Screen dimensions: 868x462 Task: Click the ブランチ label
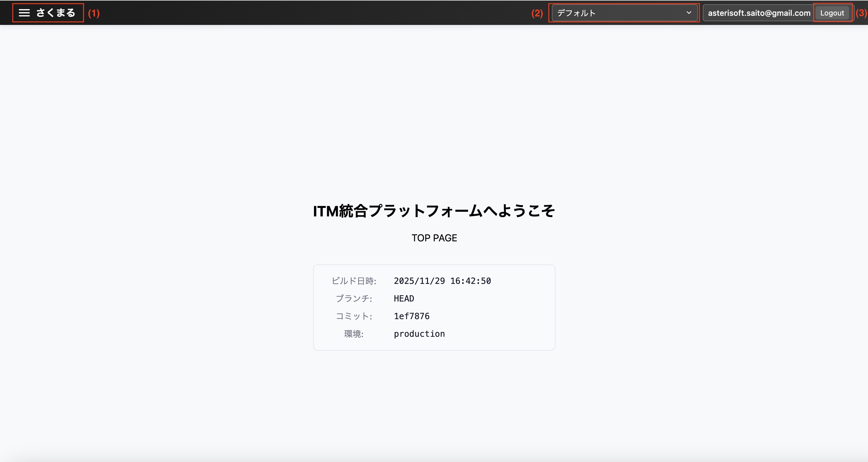tap(354, 298)
